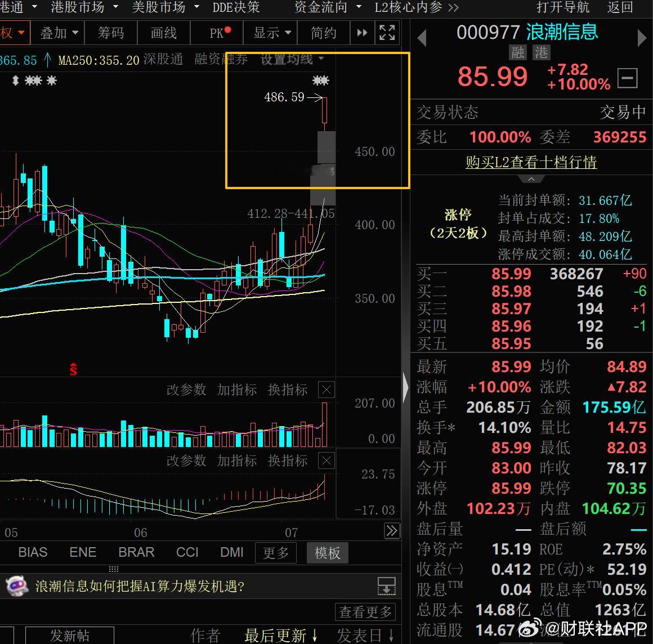Click the AI robot assistant icon
Image resolution: width=653 pixels, height=644 pixels.
(x=17, y=586)
